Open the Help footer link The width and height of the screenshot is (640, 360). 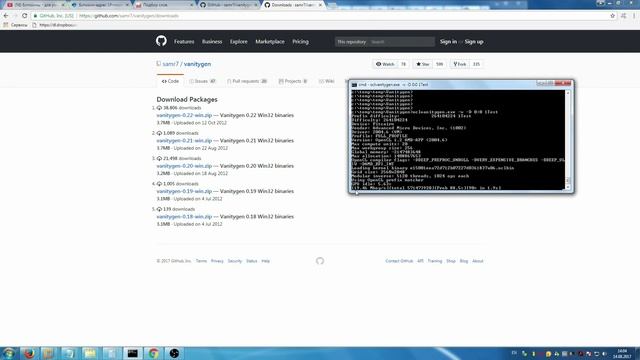265,261
